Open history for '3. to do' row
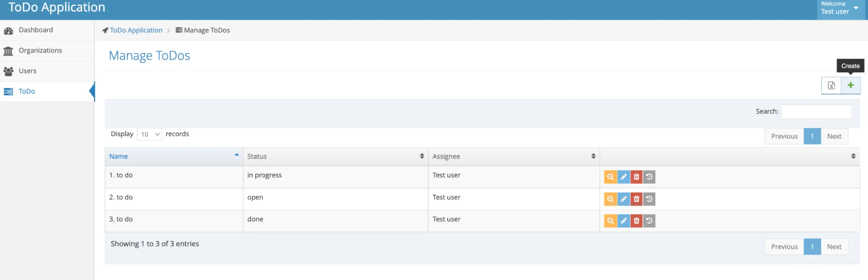The width and height of the screenshot is (868, 280). pos(649,221)
